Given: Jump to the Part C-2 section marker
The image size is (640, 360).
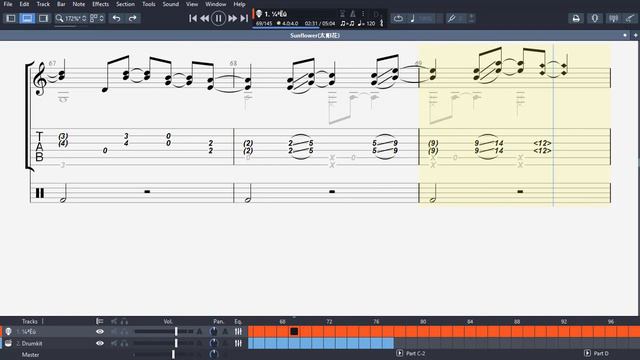Looking at the screenshot, I should [411, 353].
